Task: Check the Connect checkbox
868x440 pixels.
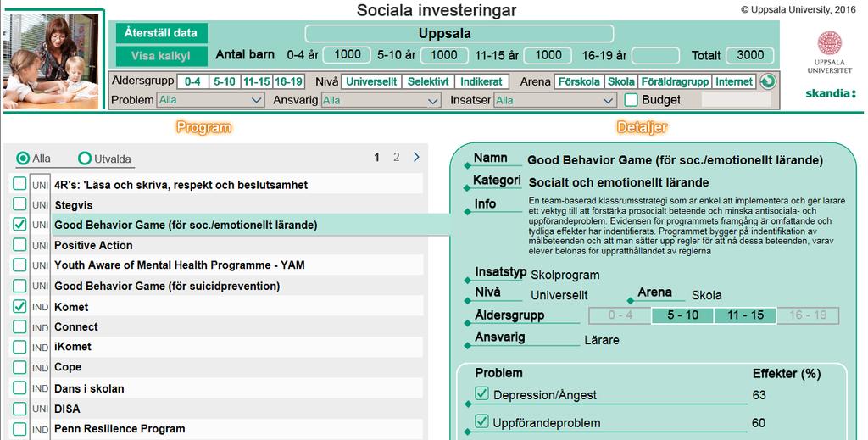Action: (x=19, y=326)
